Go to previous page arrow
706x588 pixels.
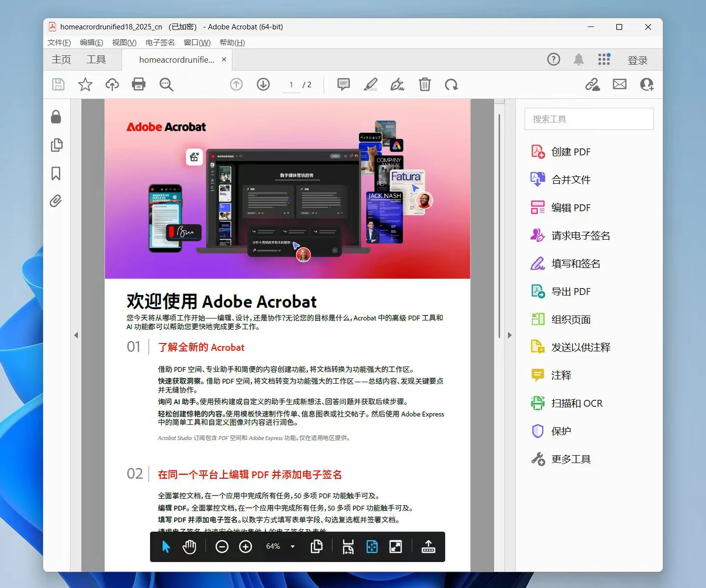[x=236, y=84]
